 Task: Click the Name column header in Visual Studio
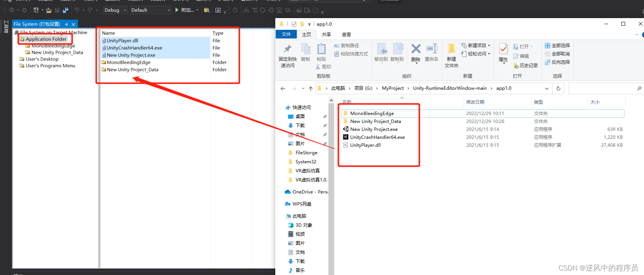(x=108, y=33)
